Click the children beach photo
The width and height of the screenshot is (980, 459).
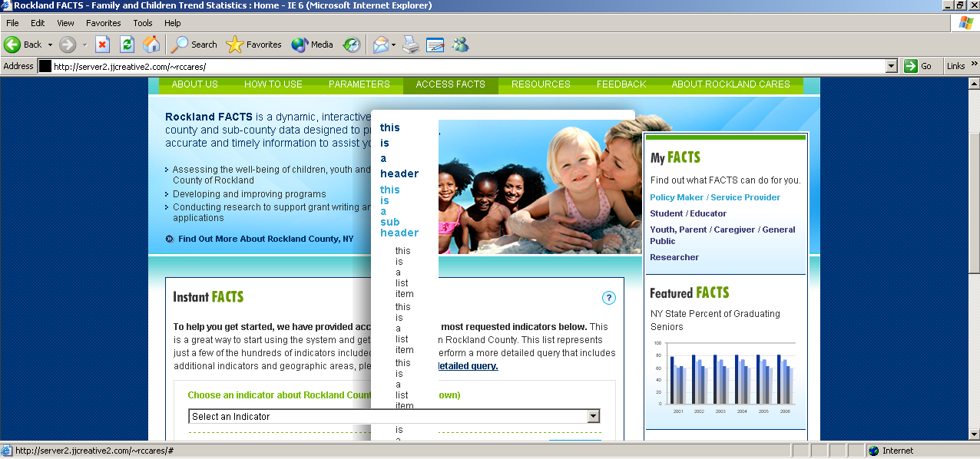pos(541,187)
